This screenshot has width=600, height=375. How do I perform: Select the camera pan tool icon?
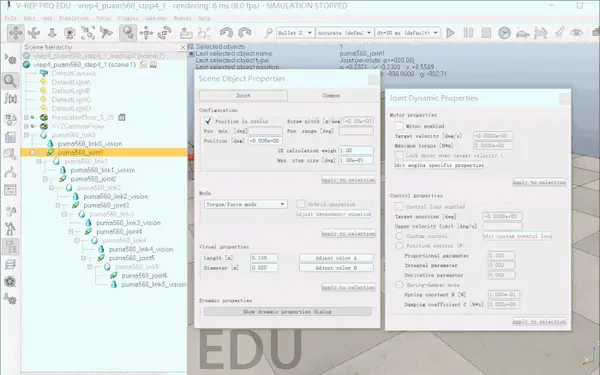tap(16, 33)
